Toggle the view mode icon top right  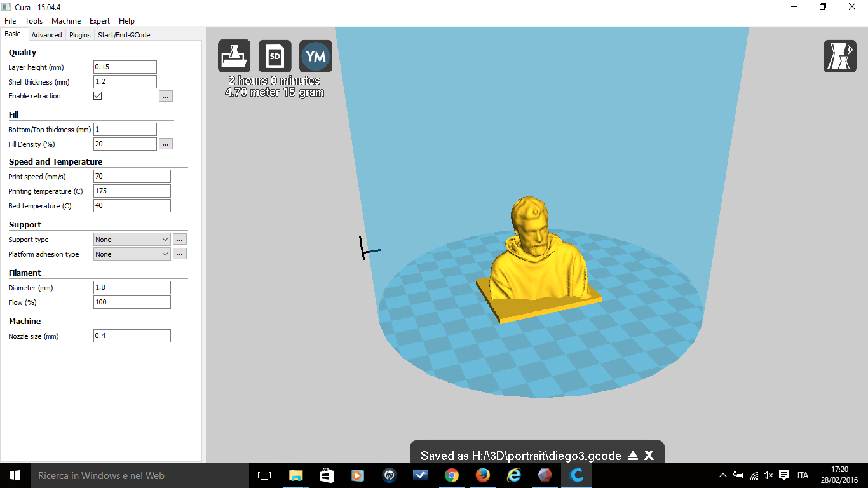tap(840, 56)
